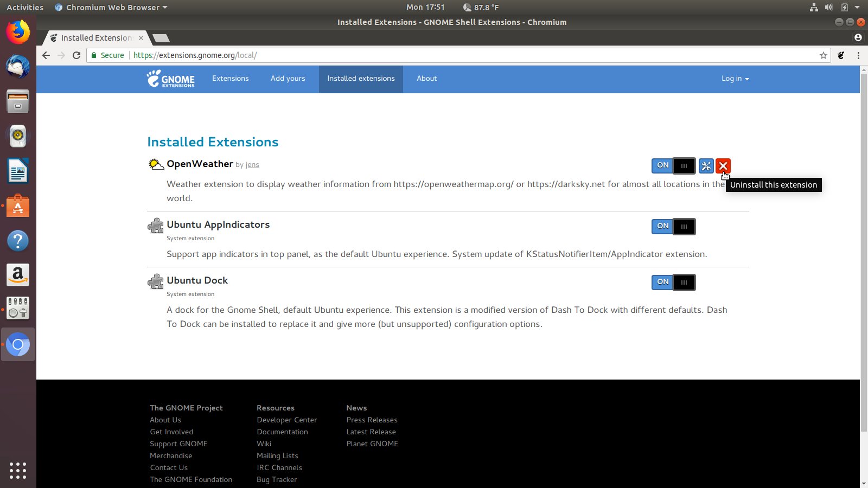The image size is (868, 488).
Task: Show Applications grid
Action: (x=18, y=470)
